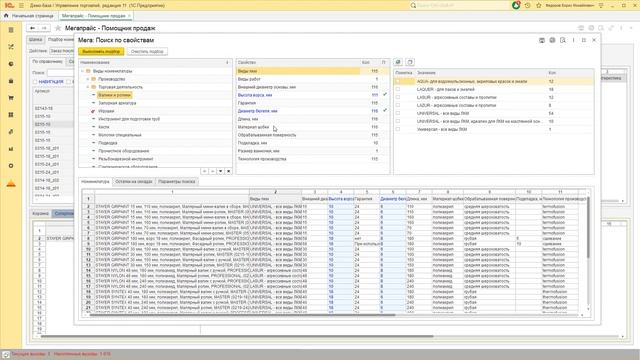Check the LAZUR value checkbox

398,105
